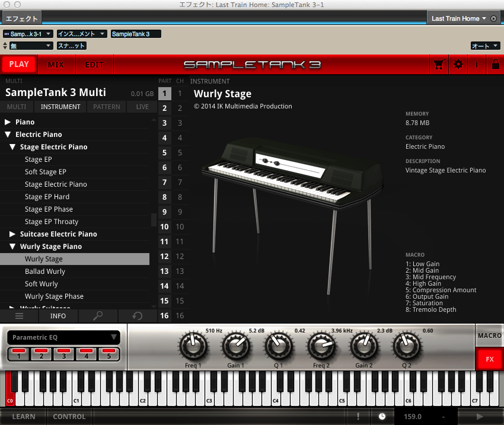The width and height of the screenshot is (504, 425).
Task: Click the undo/reload arrow icon
Action: point(137,316)
